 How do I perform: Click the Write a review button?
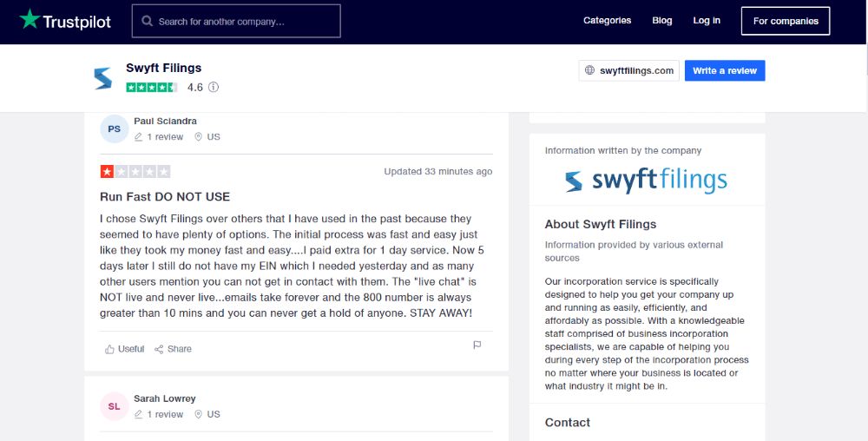point(725,70)
